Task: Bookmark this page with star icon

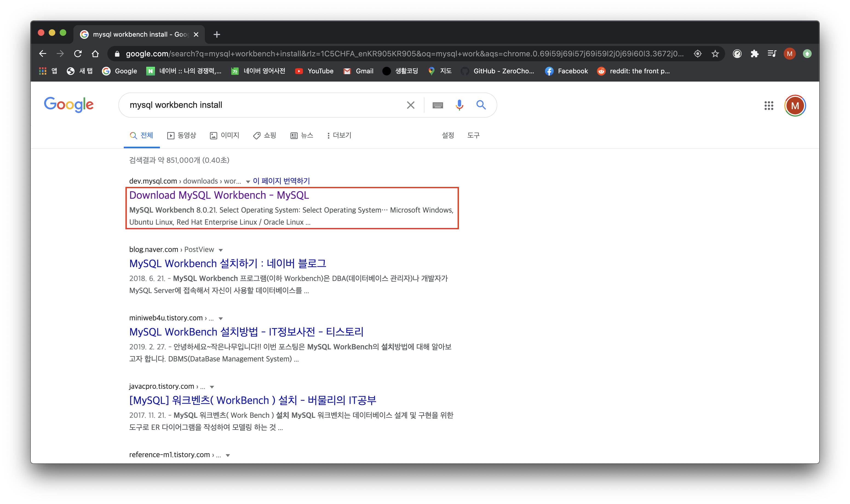Action: click(715, 54)
